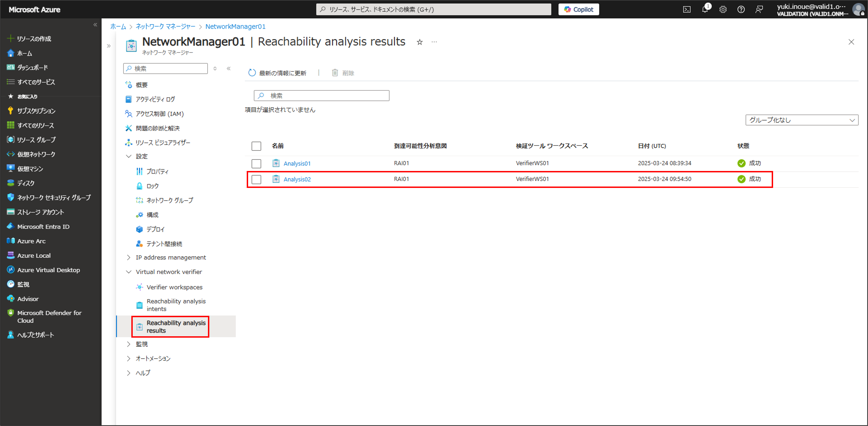The image size is (868, 426).
Task: Expand the ヘルプ section
Action: (x=128, y=373)
